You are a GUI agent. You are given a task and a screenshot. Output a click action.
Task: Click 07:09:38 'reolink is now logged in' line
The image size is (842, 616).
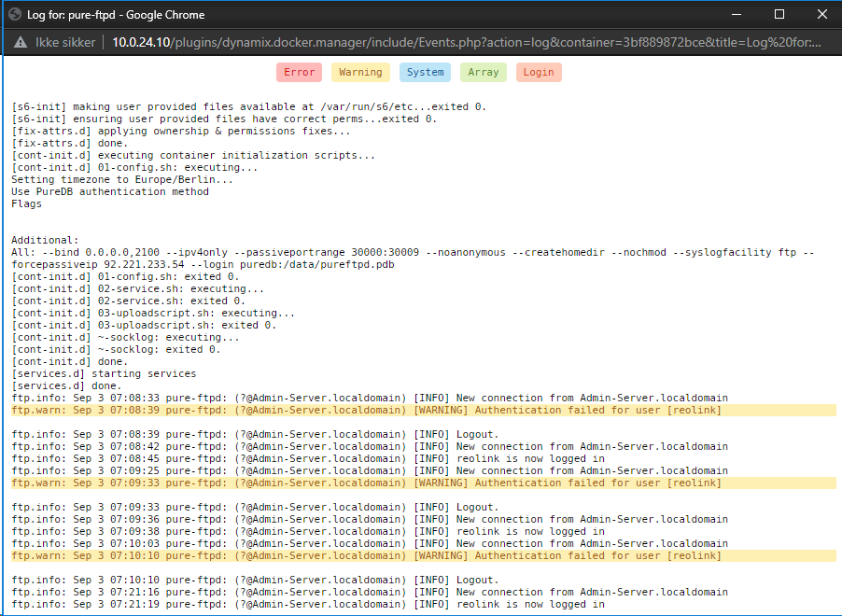click(308, 532)
